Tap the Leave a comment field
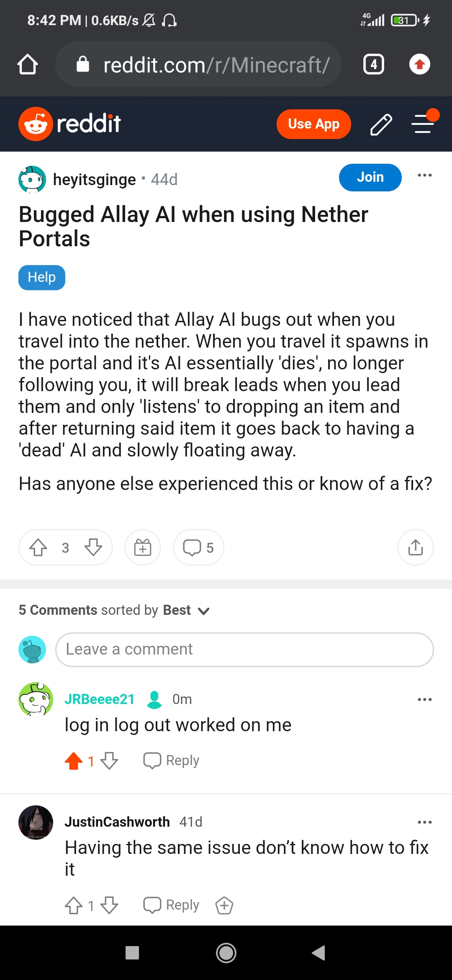452x980 pixels. tap(244, 650)
